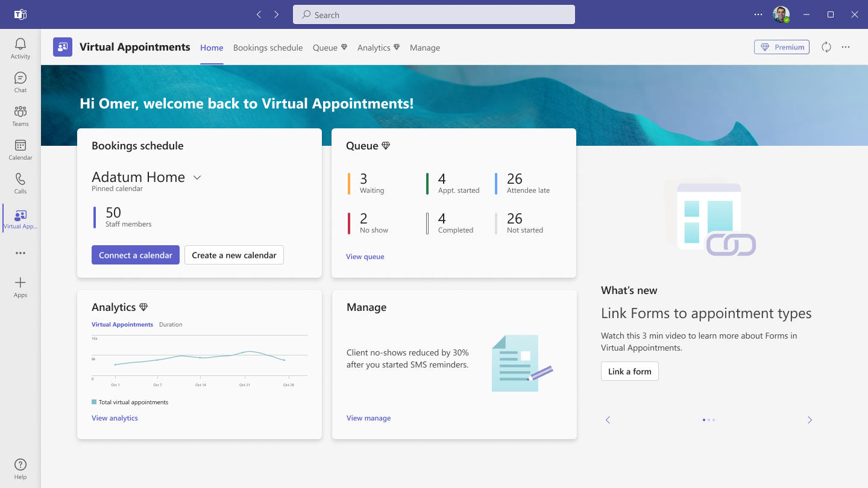Open Chat from the left sidebar
868x488 pixels.
(x=20, y=82)
